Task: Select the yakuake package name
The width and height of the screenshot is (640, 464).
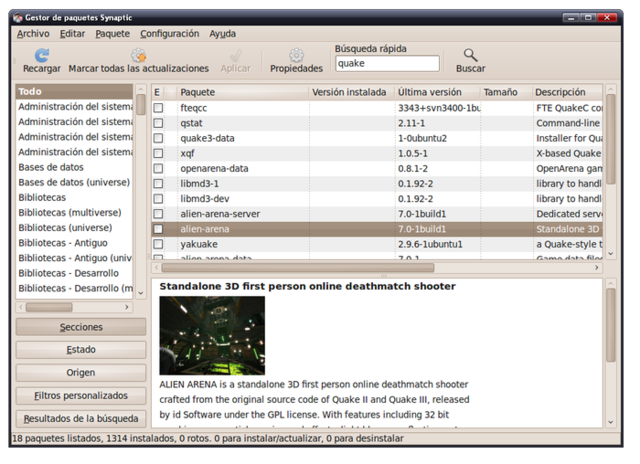Action: point(199,244)
